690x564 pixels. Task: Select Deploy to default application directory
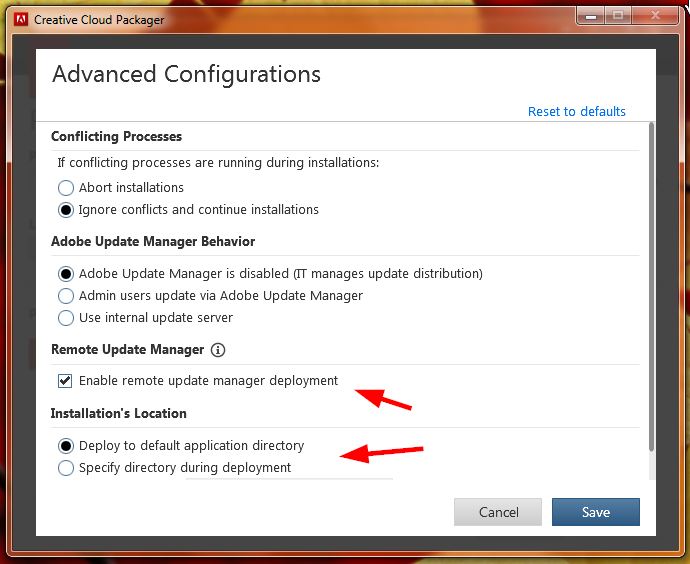tap(66, 446)
